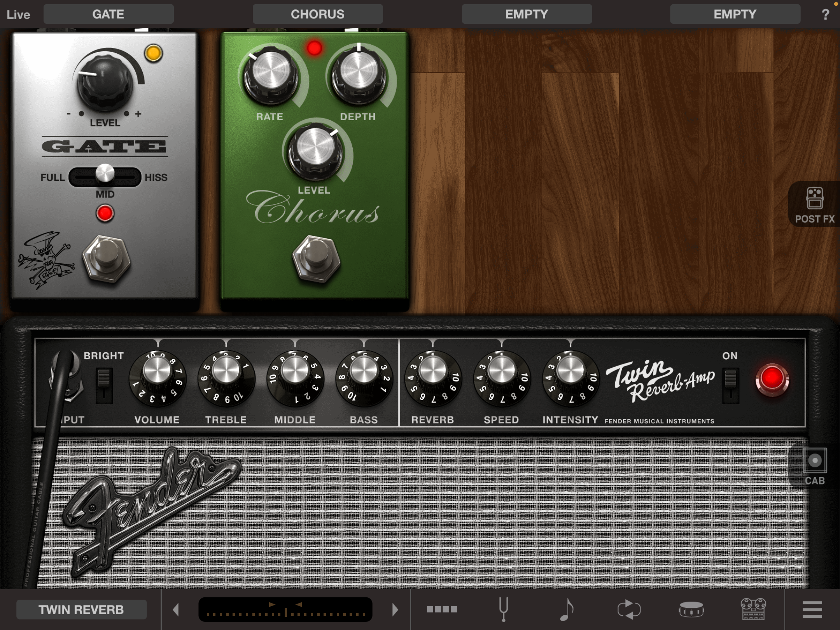Image resolution: width=840 pixels, height=630 pixels.
Task: Go to next preset with right arrow
Action: pos(395,609)
